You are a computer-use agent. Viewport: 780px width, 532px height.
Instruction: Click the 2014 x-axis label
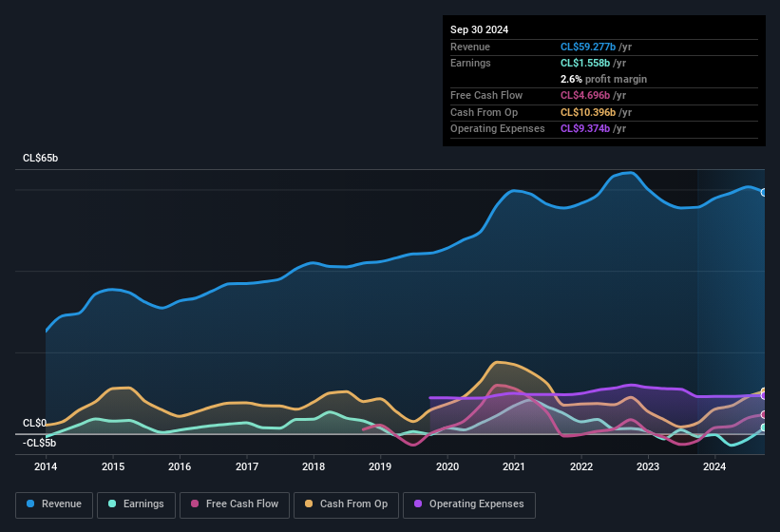46,466
